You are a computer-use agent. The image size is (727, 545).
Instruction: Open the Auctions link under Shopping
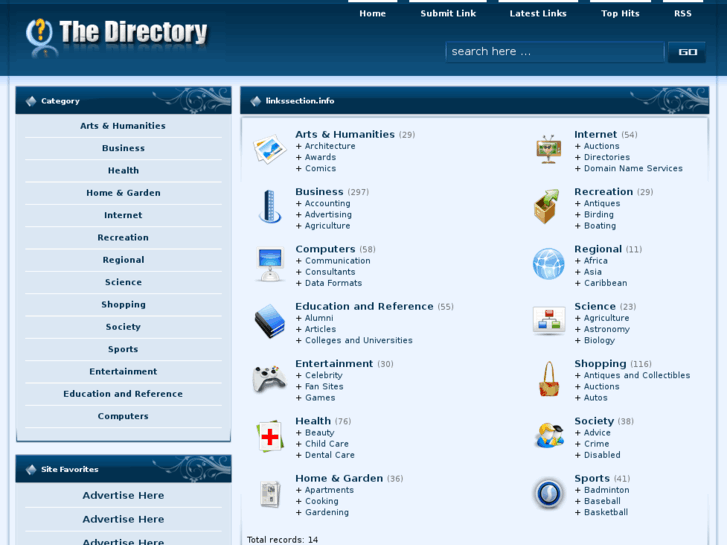coord(601,386)
